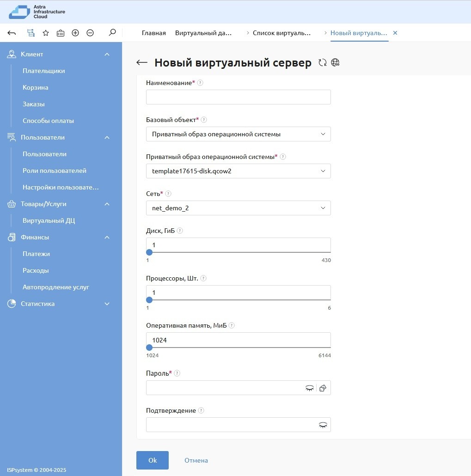Toggle visibility of the Подтверждение password

[x=323, y=425]
